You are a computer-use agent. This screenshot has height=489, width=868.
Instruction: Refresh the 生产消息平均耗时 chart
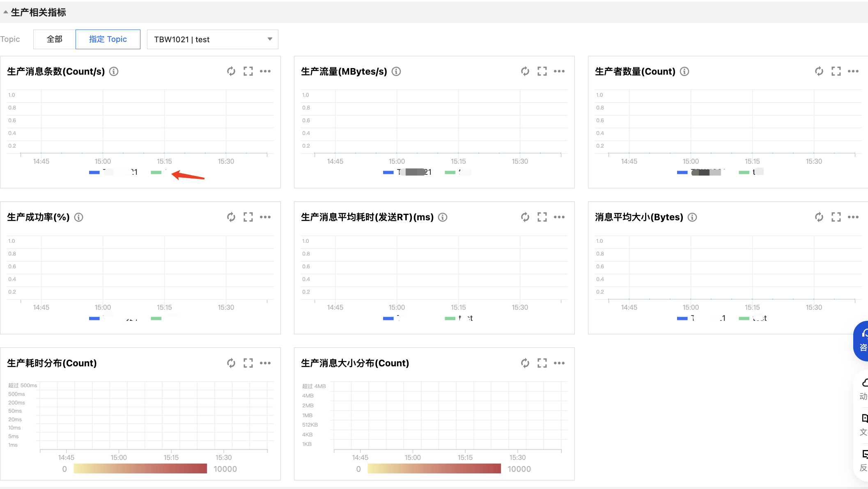click(525, 217)
